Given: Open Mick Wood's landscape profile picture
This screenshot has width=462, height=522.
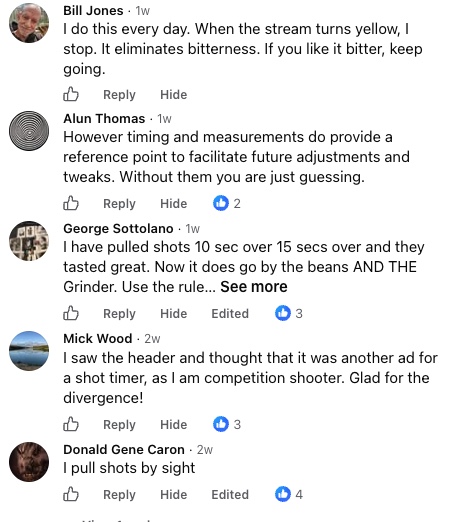Looking at the screenshot, I should tap(29, 351).
